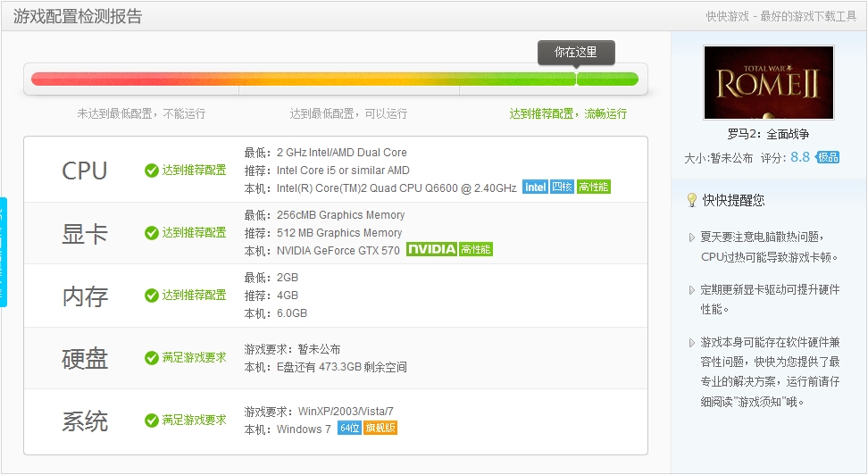Click the 游戏须知 reference in the last tip
The image size is (868, 475).
[761, 402]
